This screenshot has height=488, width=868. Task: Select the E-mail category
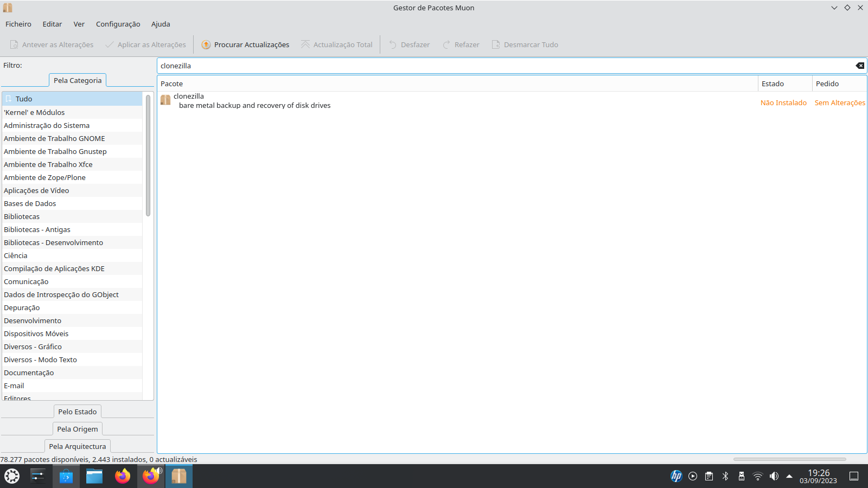point(72,386)
